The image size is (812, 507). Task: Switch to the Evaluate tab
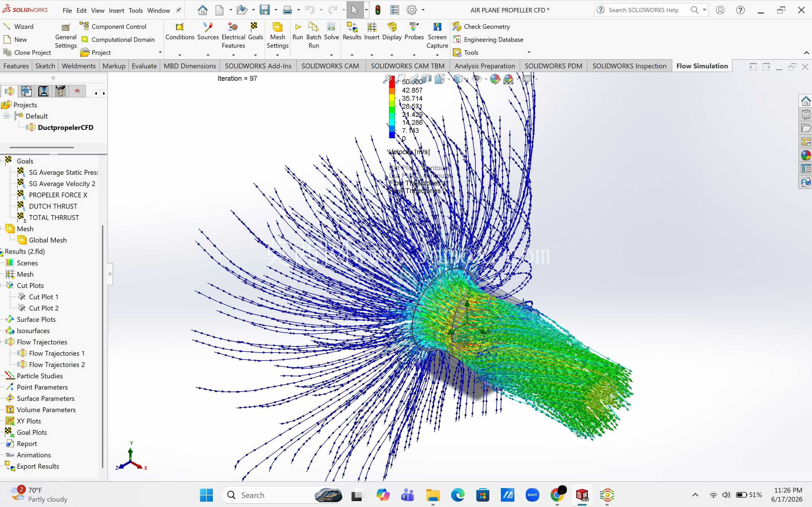point(144,66)
